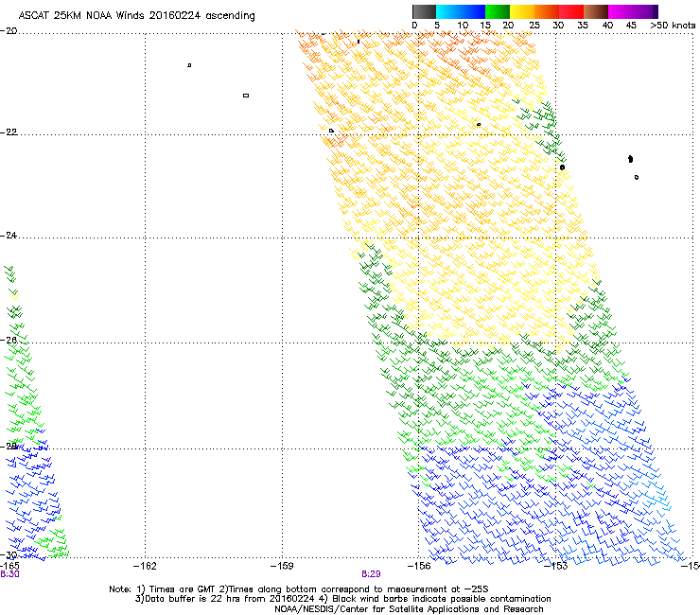
Task: Click the '-153' longitude axis label
Action: tap(556, 567)
